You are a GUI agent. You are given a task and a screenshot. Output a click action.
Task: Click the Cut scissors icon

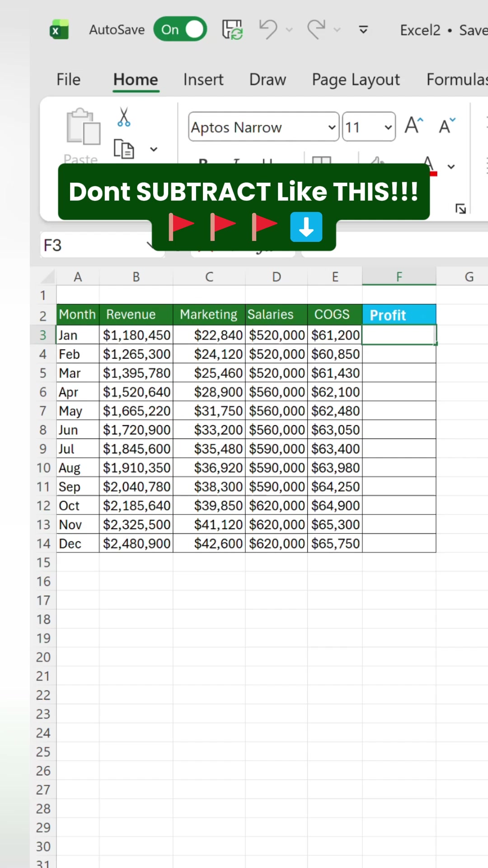click(124, 117)
